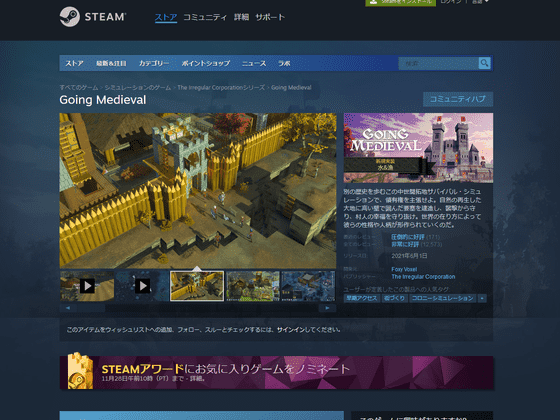
Task: Click the green Install Steam button
Action: pyautogui.click(x=400, y=2)
